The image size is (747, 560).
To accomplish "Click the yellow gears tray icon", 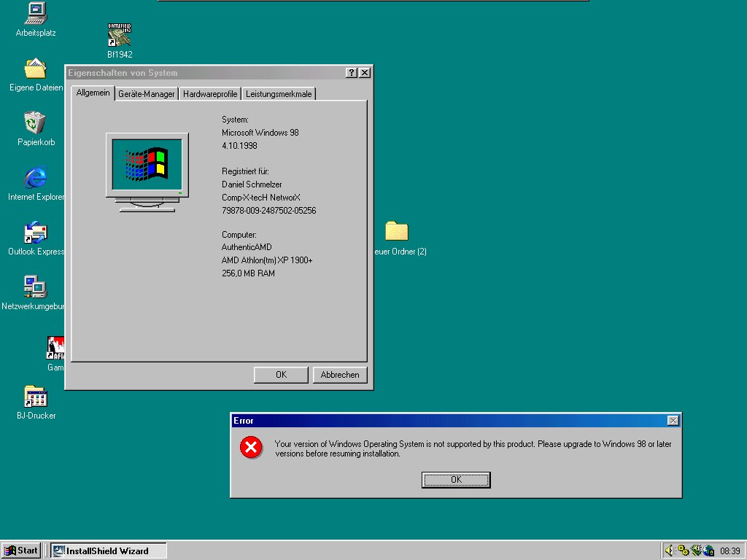I will coord(683,551).
